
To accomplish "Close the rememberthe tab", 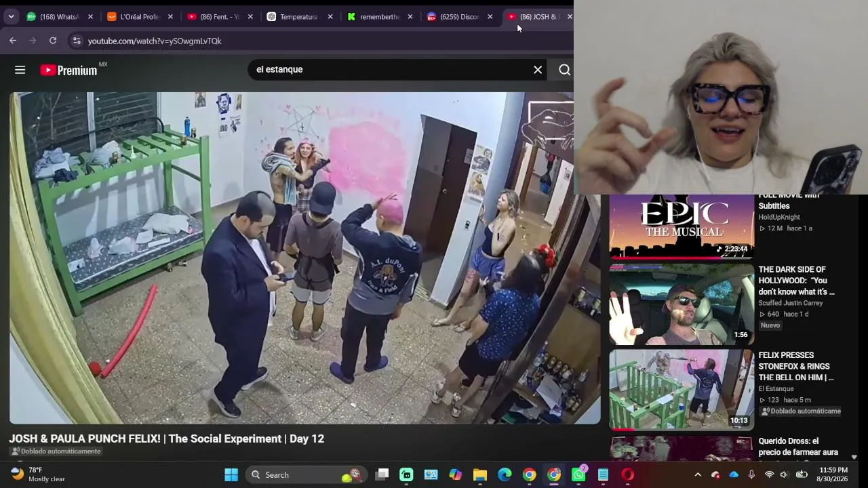I will point(410,17).
